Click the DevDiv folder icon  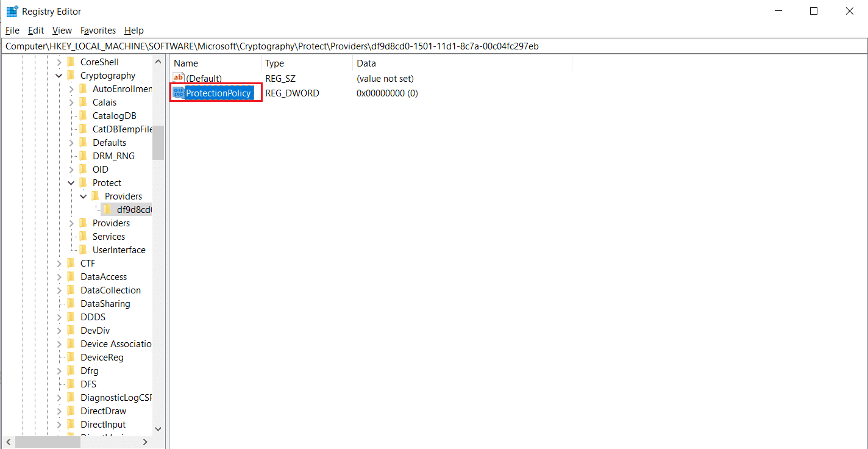click(x=71, y=331)
